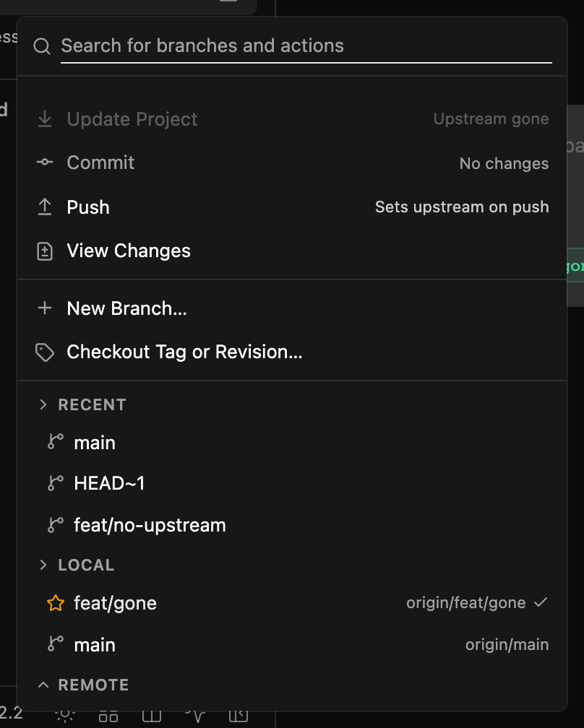Toggle the favorite star on feat/gone
Image resolution: width=584 pixels, height=728 pixels.
55,603
